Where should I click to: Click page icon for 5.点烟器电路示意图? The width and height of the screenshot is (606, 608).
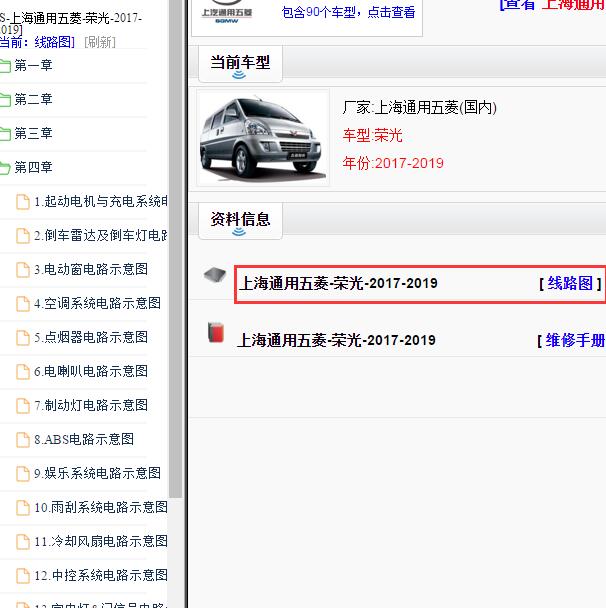[x=22, y=338]
